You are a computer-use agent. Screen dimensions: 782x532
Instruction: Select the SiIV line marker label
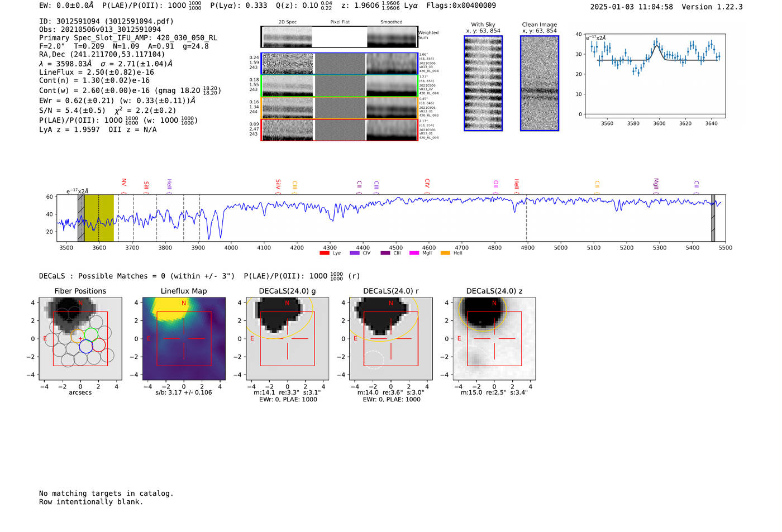[x=278, y=184]
